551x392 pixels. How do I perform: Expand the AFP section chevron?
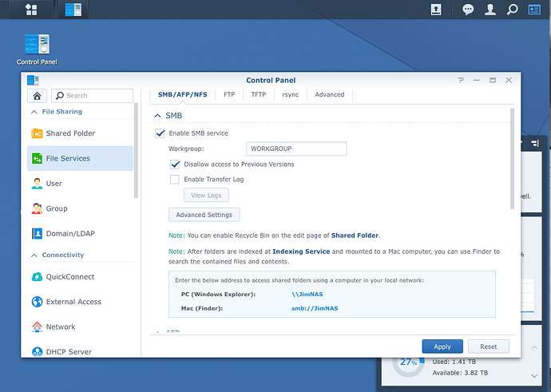click(x=157, y=331)
